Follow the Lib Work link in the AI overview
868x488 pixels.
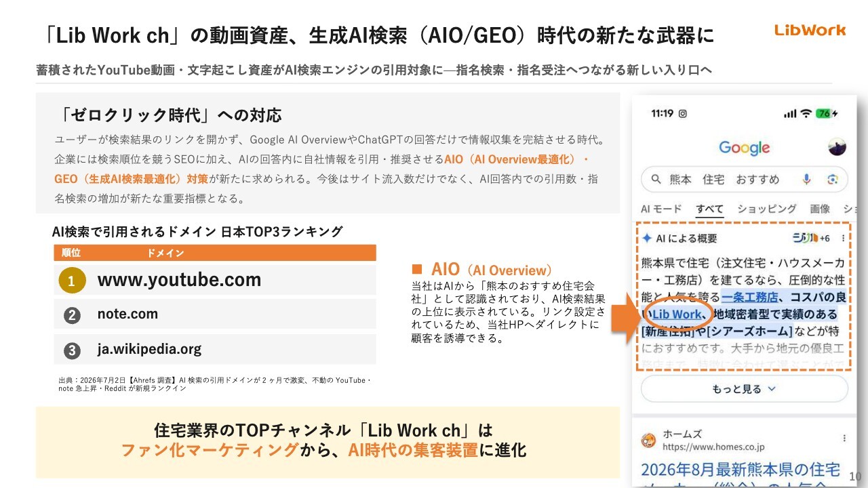pyautogui.click(x=677, y=314)
